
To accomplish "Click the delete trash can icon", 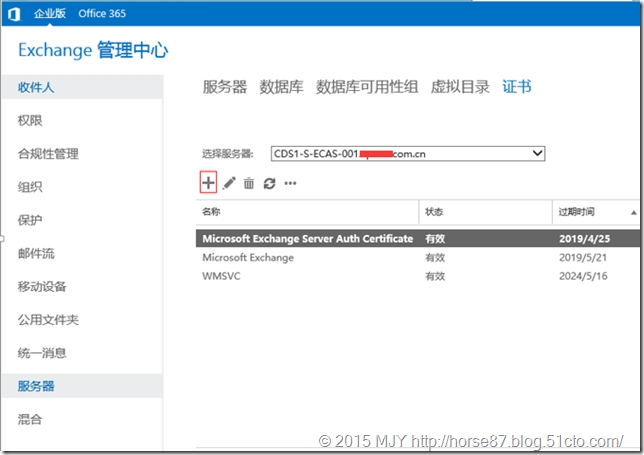I will click(x=249, y=184).
